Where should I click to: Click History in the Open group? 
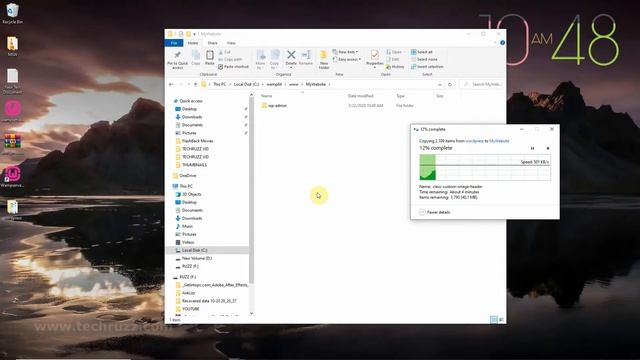coord(395,67)
